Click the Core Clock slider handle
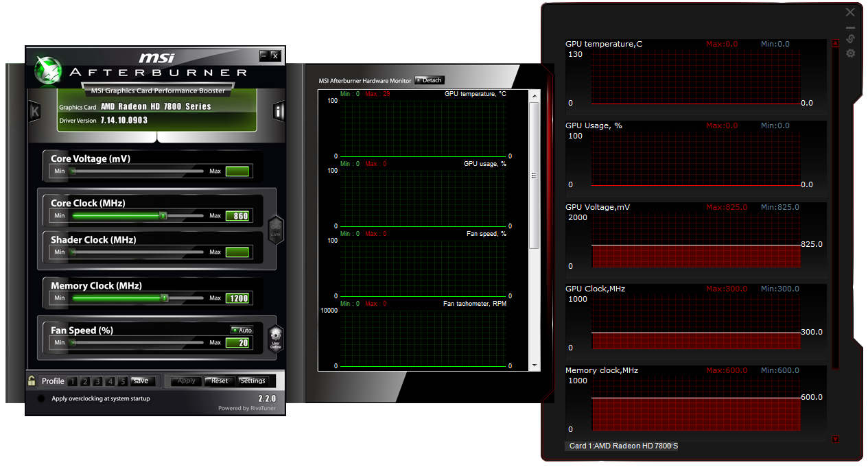This screenshot has height=469, width=868. point(163,215)
